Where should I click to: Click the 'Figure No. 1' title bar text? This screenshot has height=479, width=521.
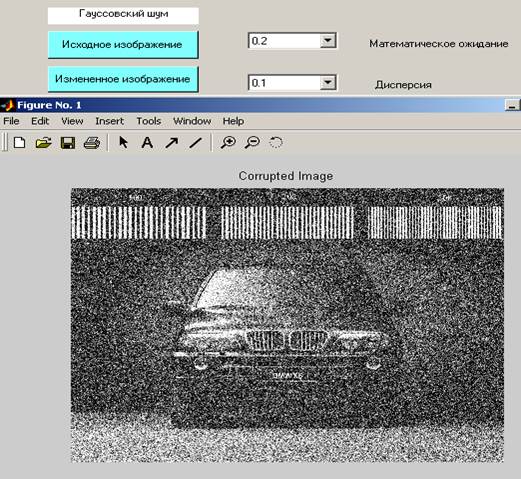click(x=49, y=105)
